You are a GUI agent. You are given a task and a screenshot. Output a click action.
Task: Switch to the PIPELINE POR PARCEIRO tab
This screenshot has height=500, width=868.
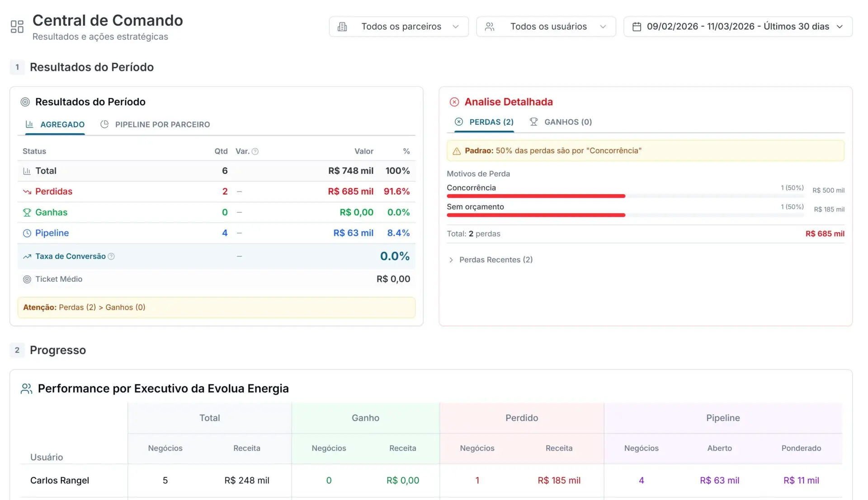[155, 125]
